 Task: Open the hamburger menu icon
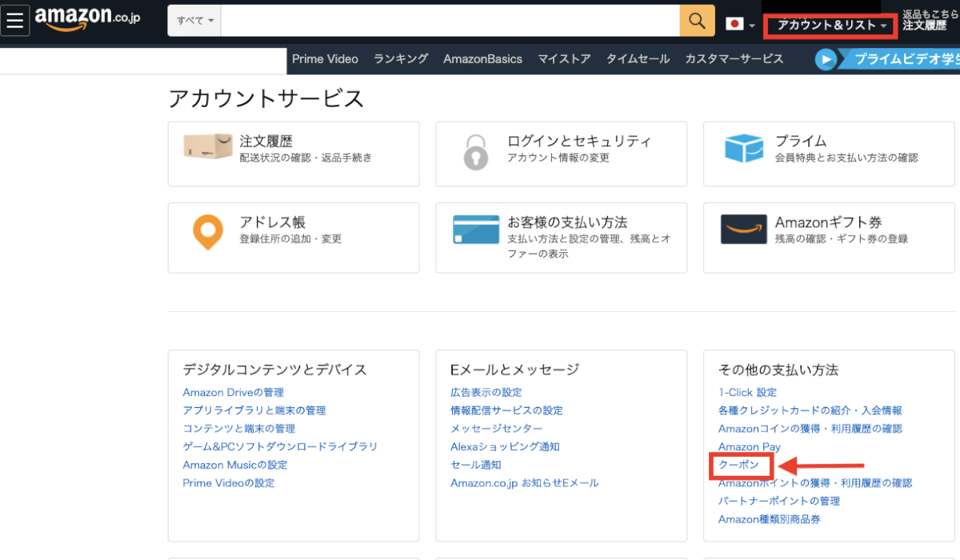pos(15,21)
